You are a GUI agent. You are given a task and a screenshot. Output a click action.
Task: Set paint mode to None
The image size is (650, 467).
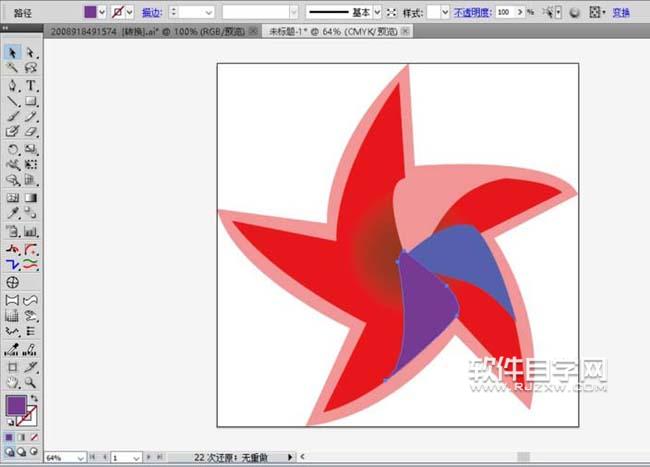[x=34, y=437]
